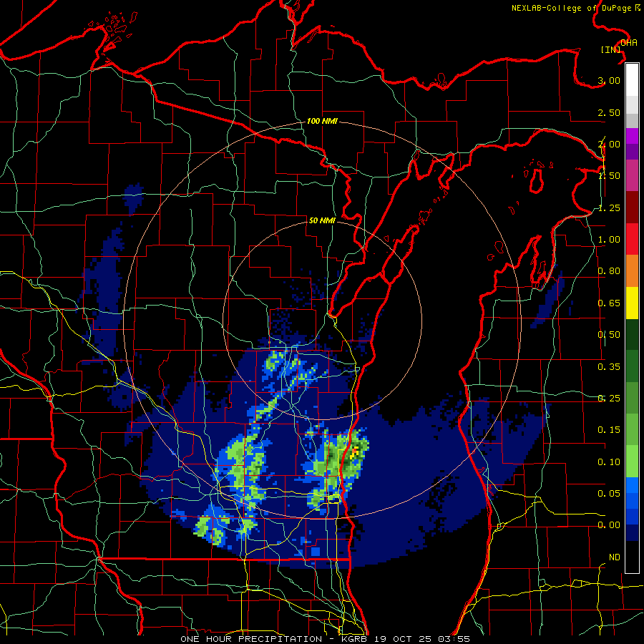The image size is (644, 644).
Task: Click the '0.15' scale label
Action: pyautogui.click(x=609, y=430)
